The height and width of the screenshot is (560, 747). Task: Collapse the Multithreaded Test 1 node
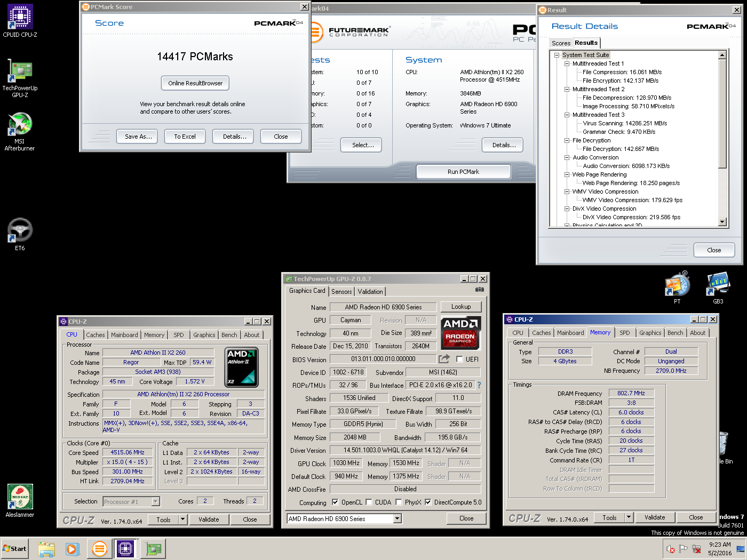click(567, 63)
